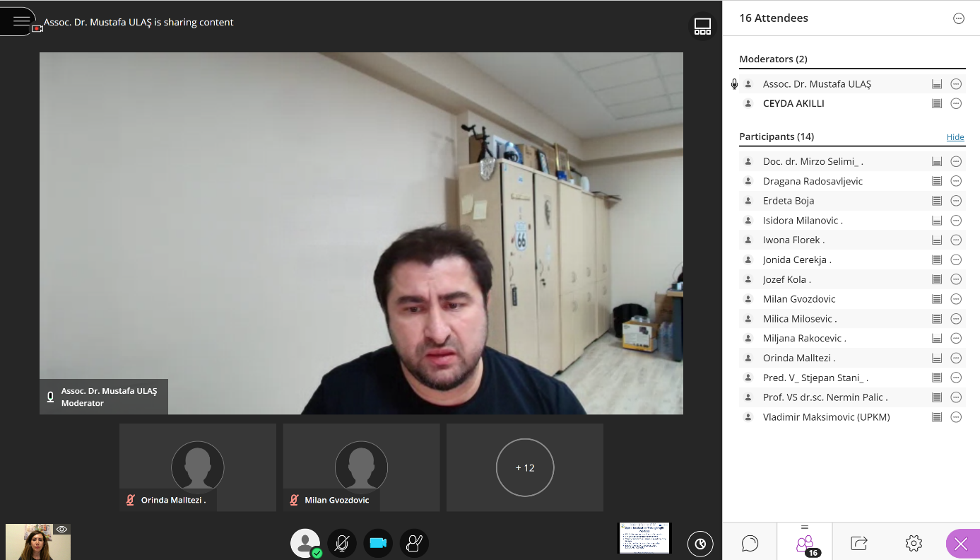
Task: Open attendee controls for Milan Gvozdovic
Action: click(x=956, y=299)
